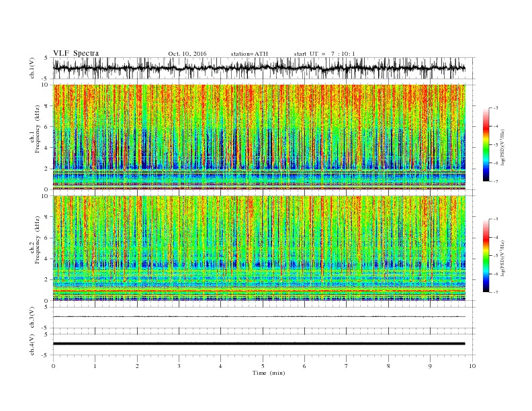
Task: Click the flat ch.3 voltage trace
Action: coord(259,317)
